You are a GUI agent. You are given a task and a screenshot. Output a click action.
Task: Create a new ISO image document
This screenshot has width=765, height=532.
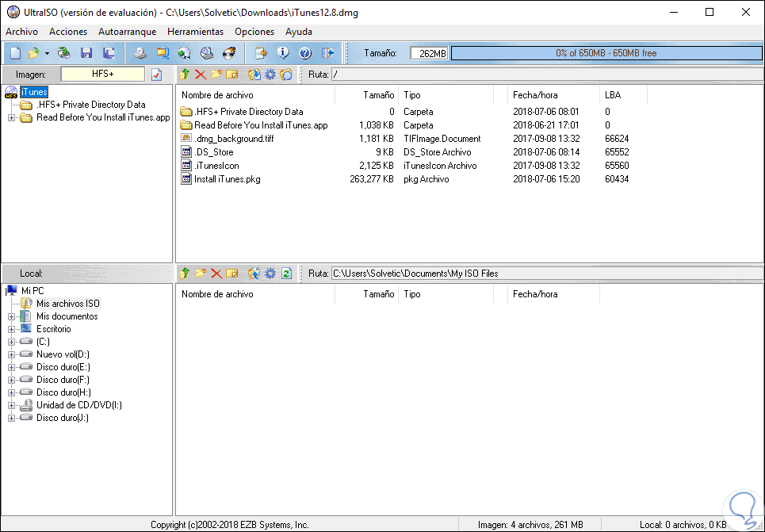click(x=14, y=53)
